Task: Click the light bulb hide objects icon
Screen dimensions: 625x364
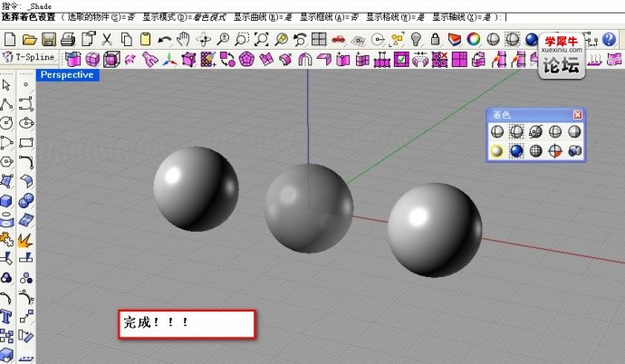Action: (x=416, y=40)
